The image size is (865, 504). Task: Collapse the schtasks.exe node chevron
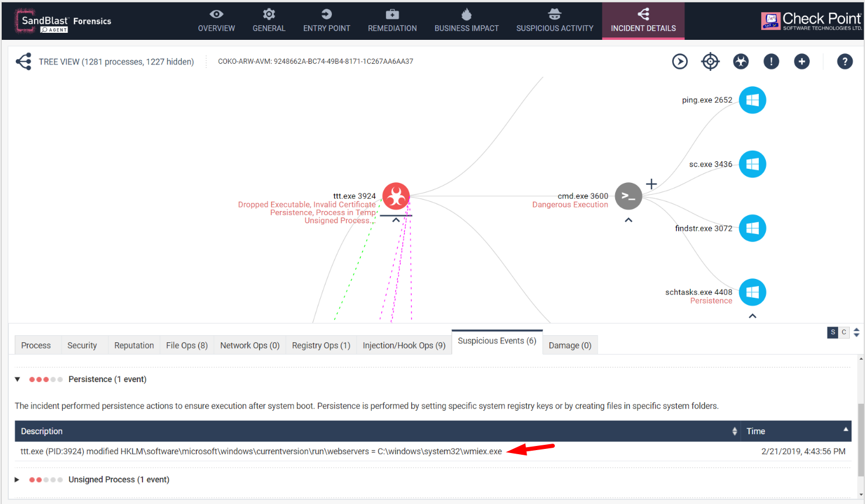[752, 316]
